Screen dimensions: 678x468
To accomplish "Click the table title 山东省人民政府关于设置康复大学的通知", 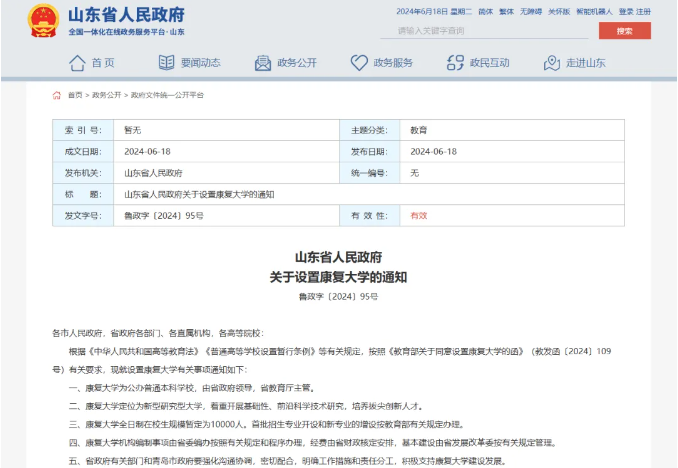I will tap(199, 195).
